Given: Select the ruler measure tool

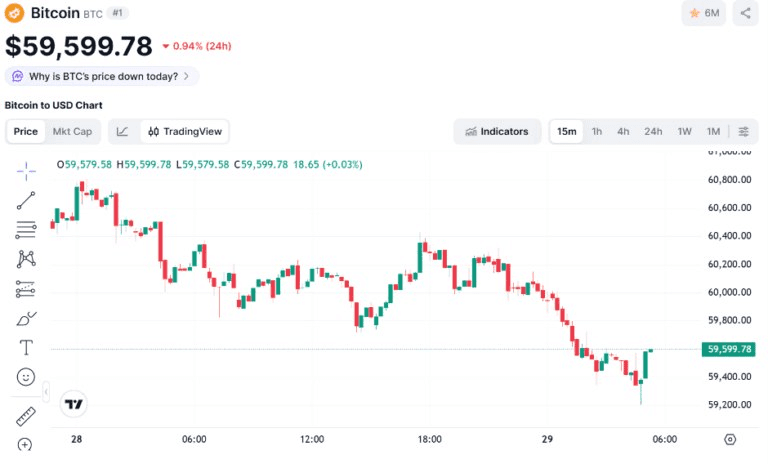Looking at the screenshot, I should coord(26,416).
